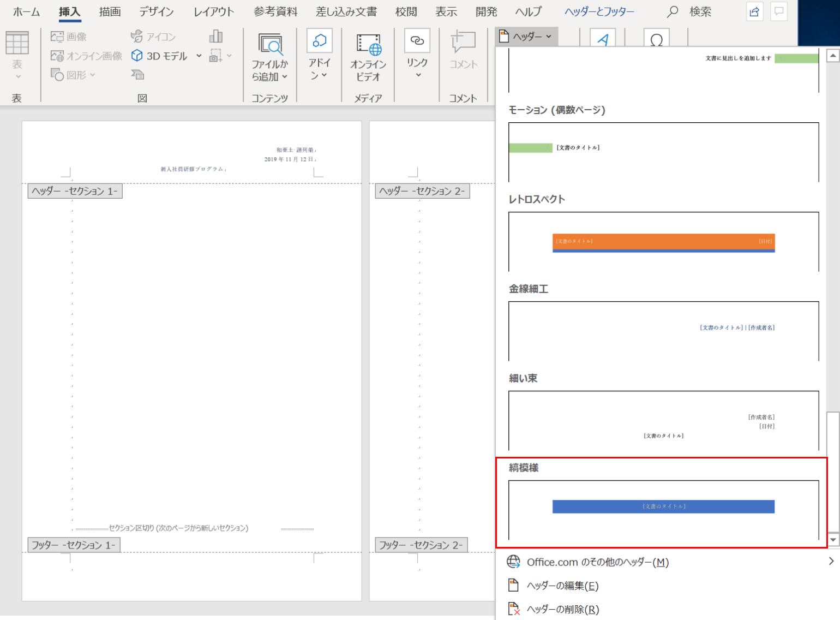Image resolution: width=840 pixels, height=620 pixels.
Task: Click the 新入社員研修プログラム header text
Action: pos(192,169)
